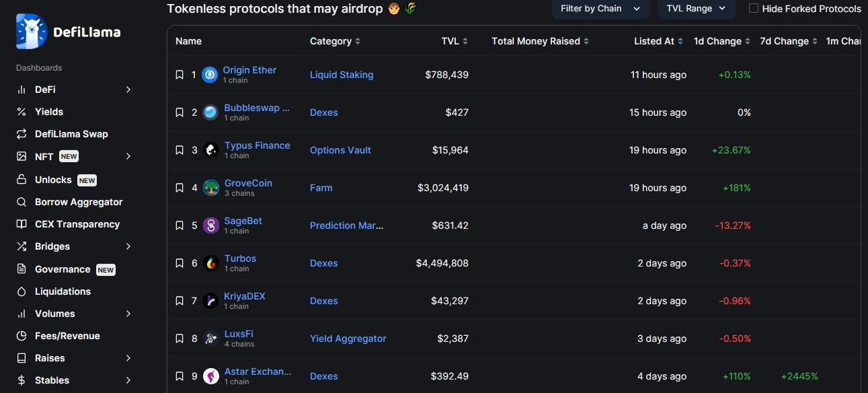Open the Yields dashboard
Viewport: 868px width, 393px height.
[48, 112]
